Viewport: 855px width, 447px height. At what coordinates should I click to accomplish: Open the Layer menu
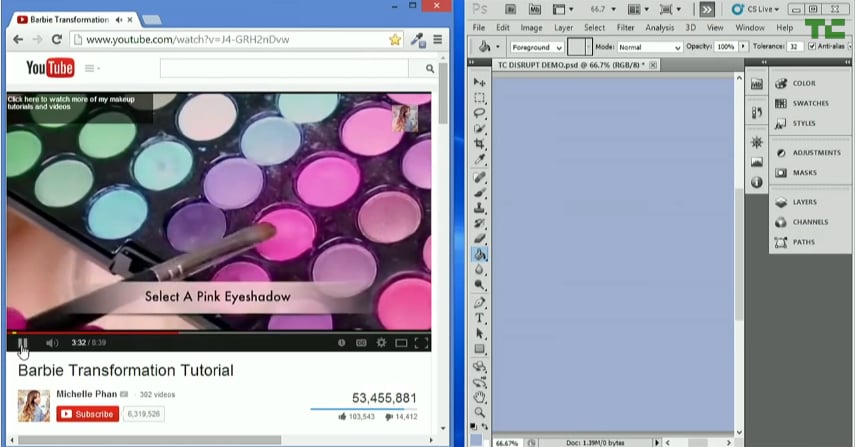pyautogui.click(x=563, y=27)
